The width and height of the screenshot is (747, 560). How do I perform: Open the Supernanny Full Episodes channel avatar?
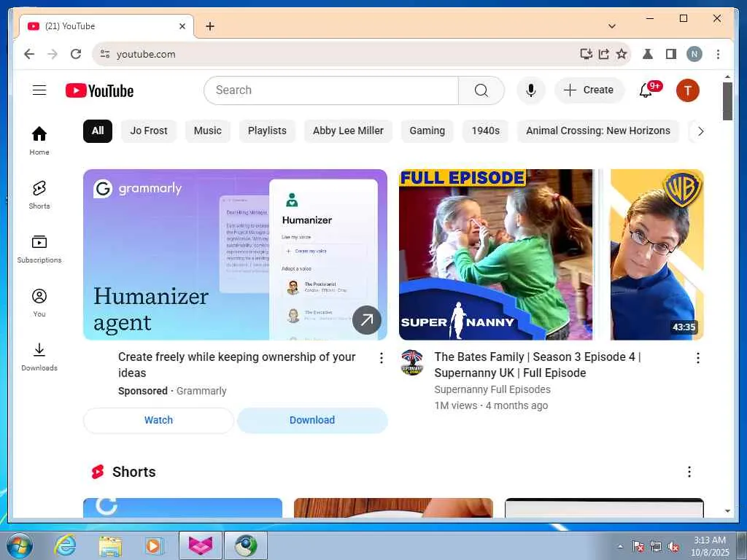click(x=411, y=362)
